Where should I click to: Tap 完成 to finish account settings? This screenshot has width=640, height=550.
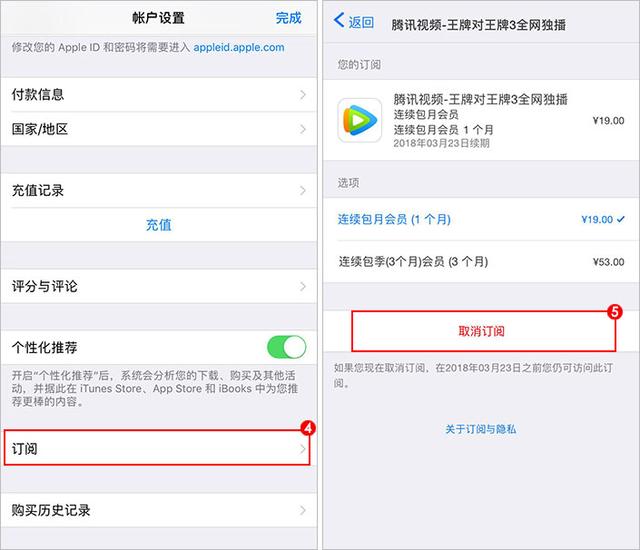[288, 18]
